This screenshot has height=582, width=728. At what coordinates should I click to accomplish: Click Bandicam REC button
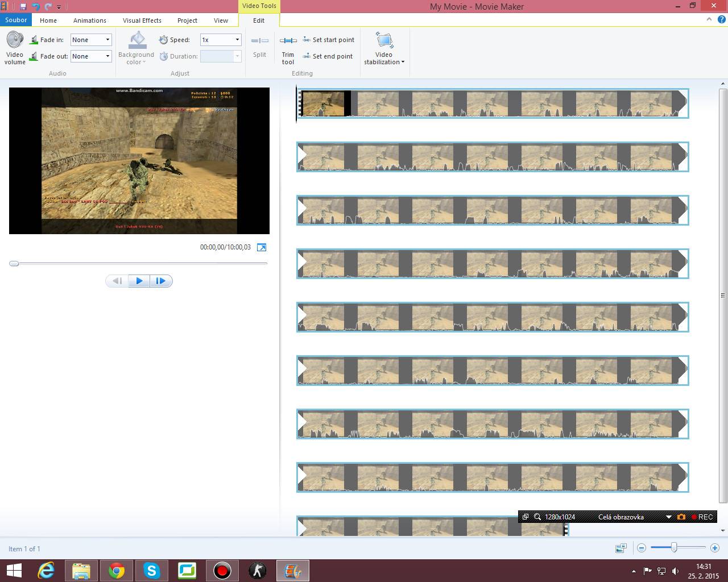tap(702, 517)
